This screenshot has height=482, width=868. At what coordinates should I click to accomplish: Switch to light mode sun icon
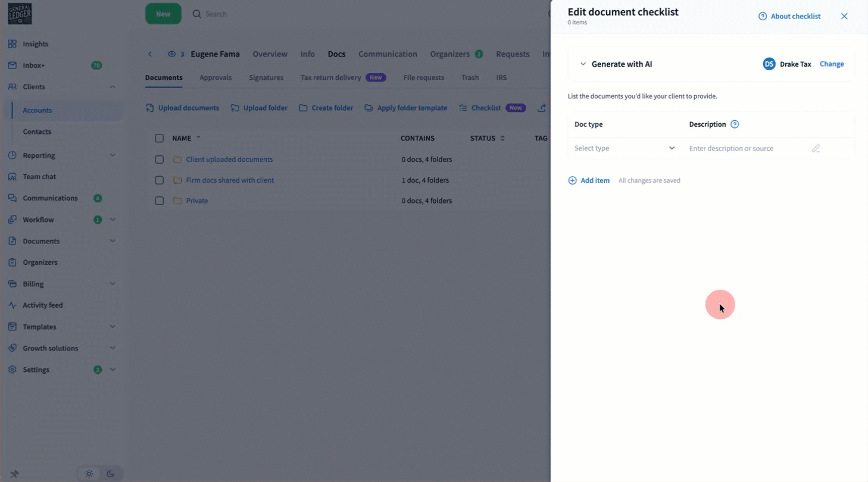tap(89, 474)
